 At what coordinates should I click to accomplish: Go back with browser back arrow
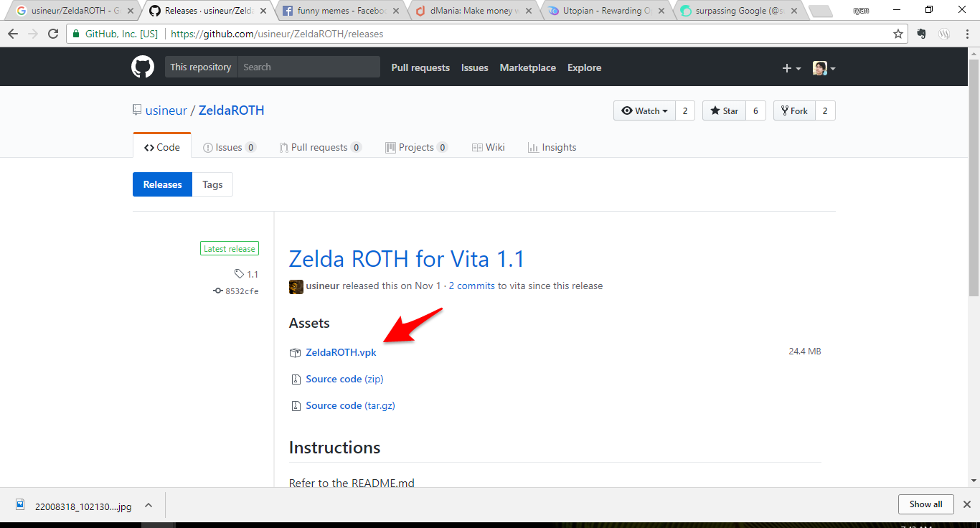pyautogui.click(x=14, y=34)
